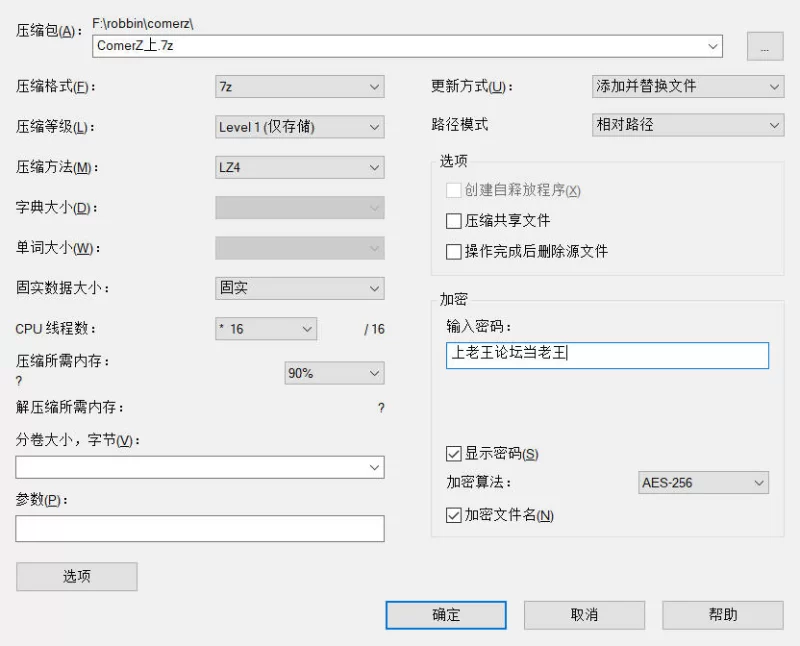The width and height of the screenshot is (800, 646).
Task: Open the archive name dropdown ComerZ上.7z
Action: 407,46
